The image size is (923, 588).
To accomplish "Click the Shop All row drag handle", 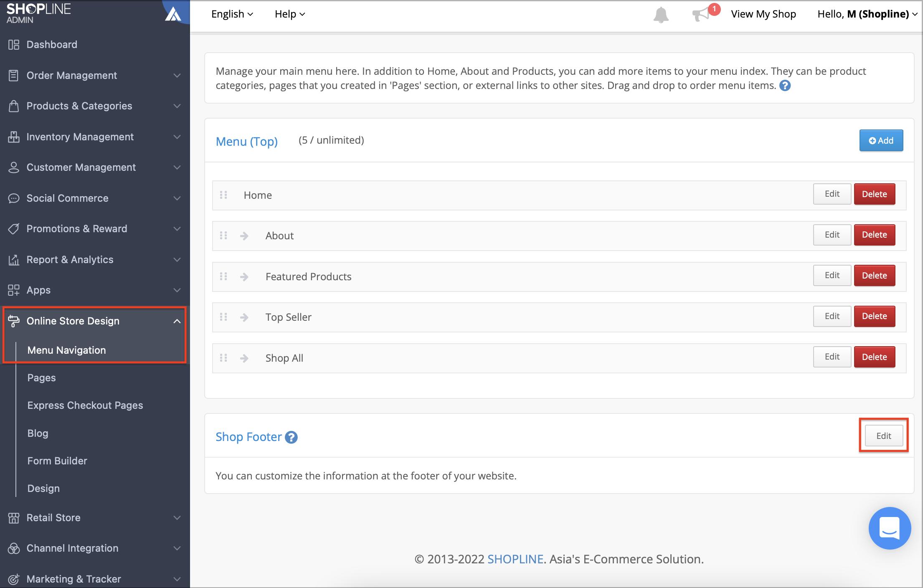I will (x=223, y=358).
